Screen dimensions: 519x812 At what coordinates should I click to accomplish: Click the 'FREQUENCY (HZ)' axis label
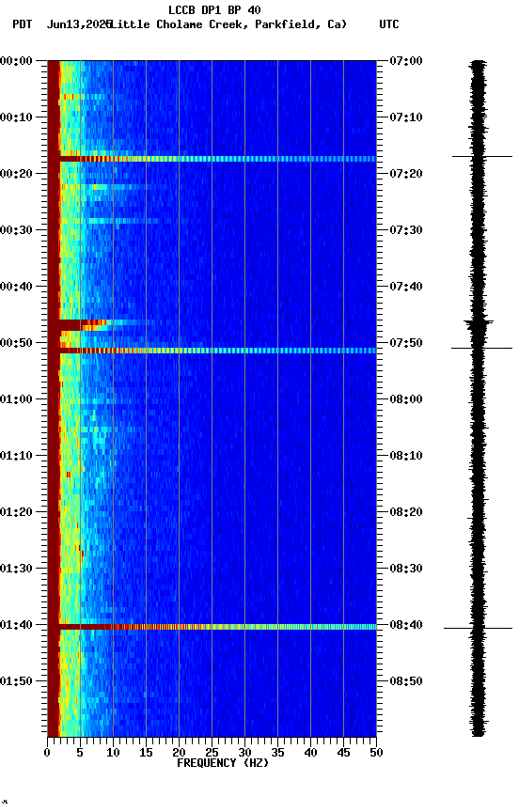[223, 763]
